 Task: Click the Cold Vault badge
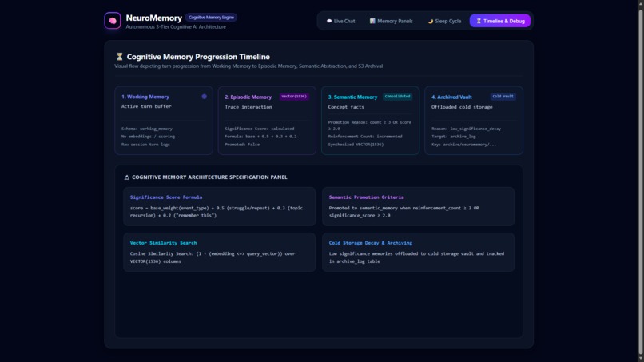coord(503,97)
